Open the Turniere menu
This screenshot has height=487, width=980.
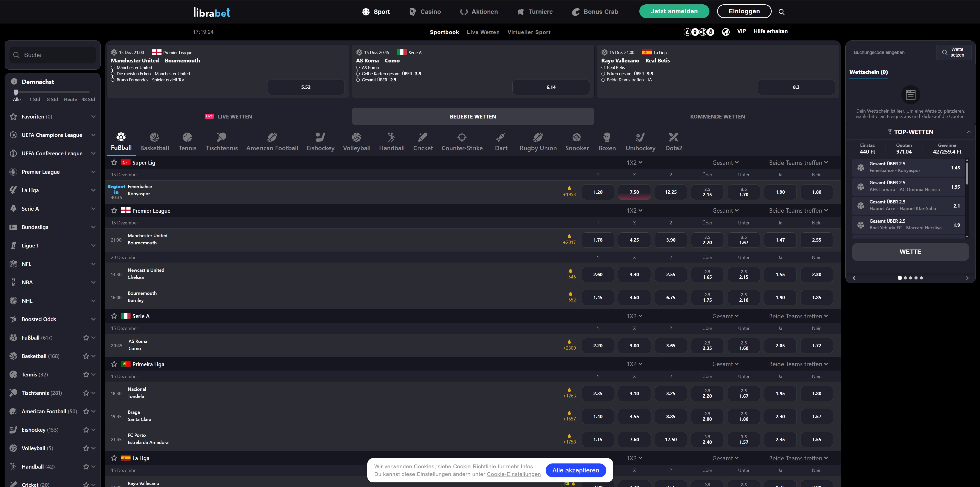click(x=535, y=12)
